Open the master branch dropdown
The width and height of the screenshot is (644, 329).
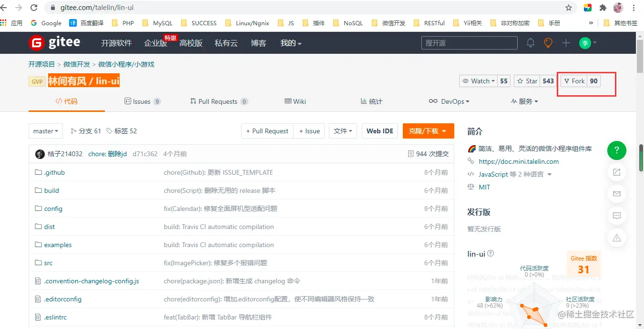pyautogui.click(x=46, y=131)
